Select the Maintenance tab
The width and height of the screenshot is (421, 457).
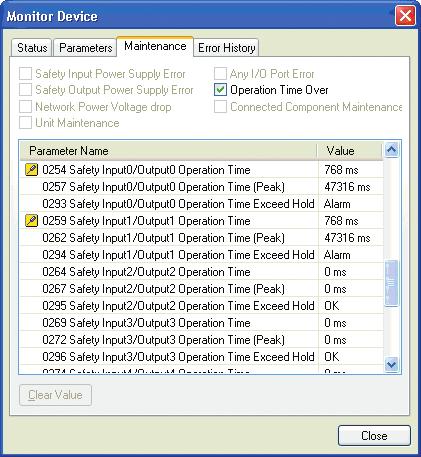click(155, 46)
